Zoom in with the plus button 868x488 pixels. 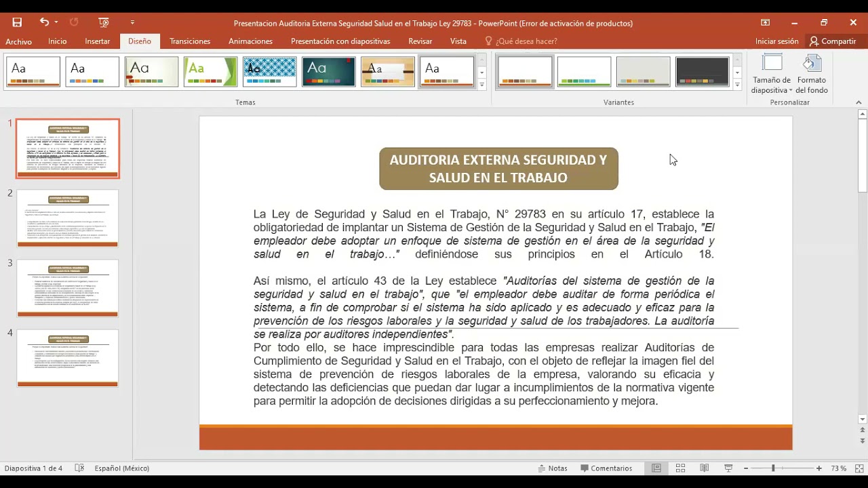[x=819, y=468]
